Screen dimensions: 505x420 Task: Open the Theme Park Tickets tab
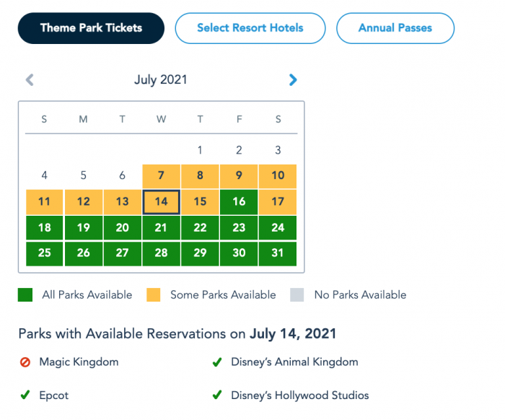[91, 29]
